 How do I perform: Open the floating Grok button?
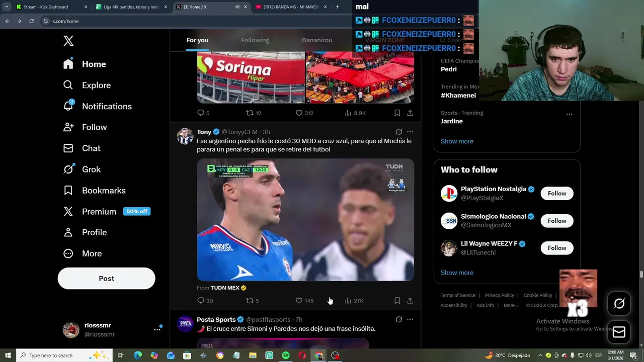(619, 303)
